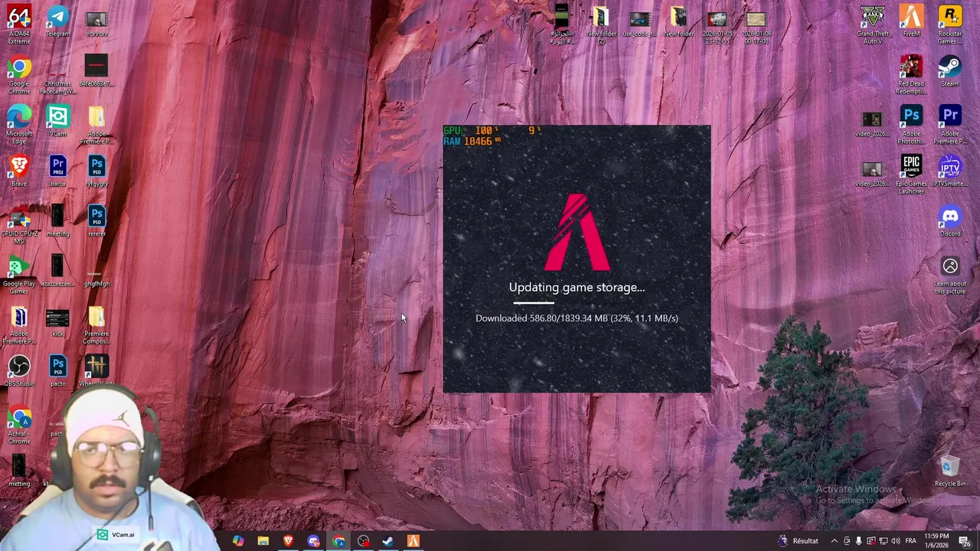Viewport: 980px width, 551px height.
Task: Click the Downloaded 586.80/1839.34 MB status
Action: tap(577, 318)
